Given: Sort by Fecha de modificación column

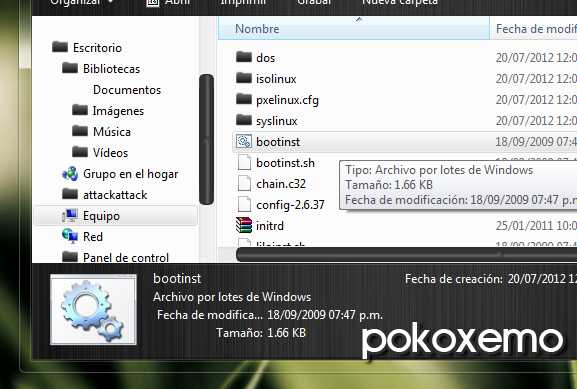Looking at the screenshot, I should (533, 28).
